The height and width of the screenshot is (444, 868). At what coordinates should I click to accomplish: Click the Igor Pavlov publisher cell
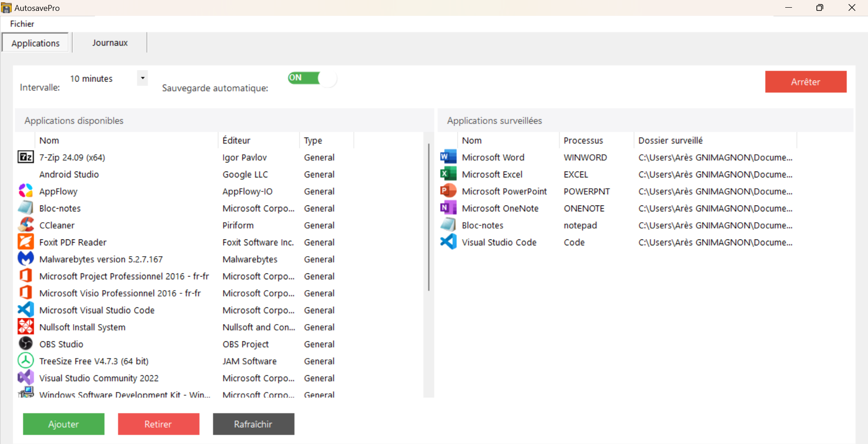pyautogui.click(x=245, y=157)
